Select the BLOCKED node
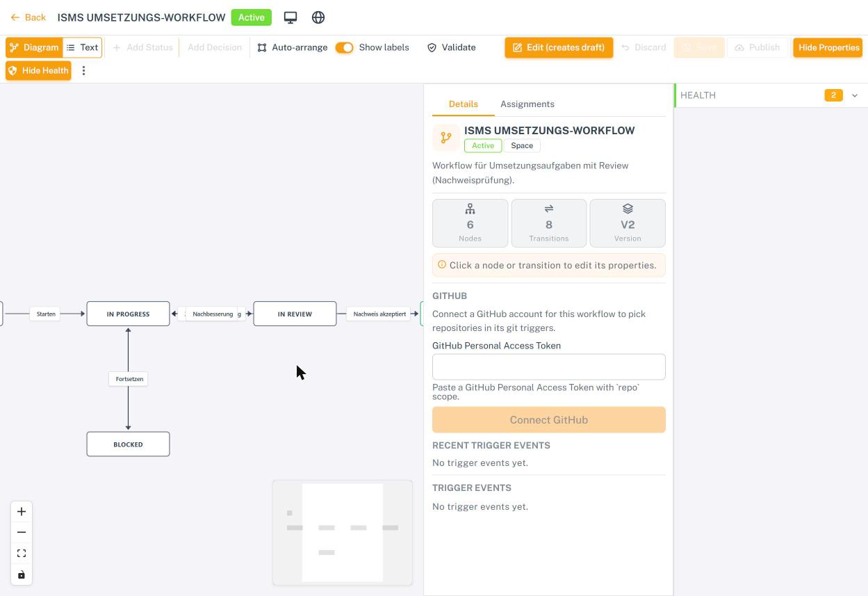Screen dimensions: 868x596 point(128,444)
